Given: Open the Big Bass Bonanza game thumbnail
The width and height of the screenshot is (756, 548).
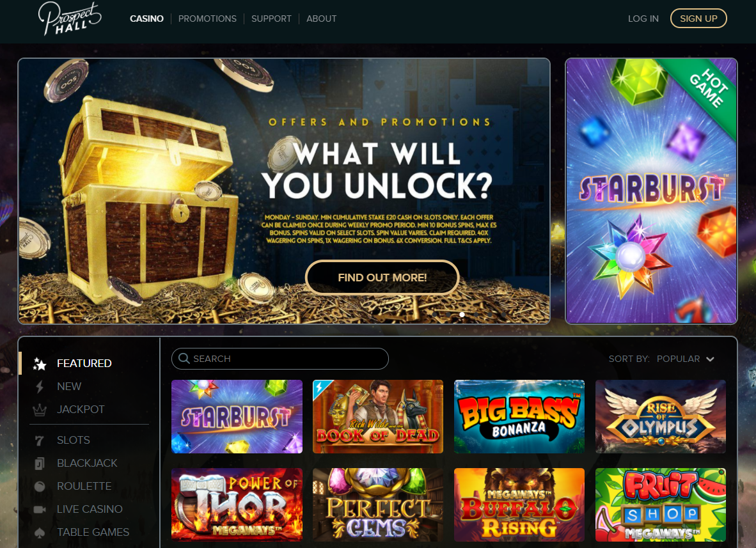Looking at the screenshot, I should 519,416.
